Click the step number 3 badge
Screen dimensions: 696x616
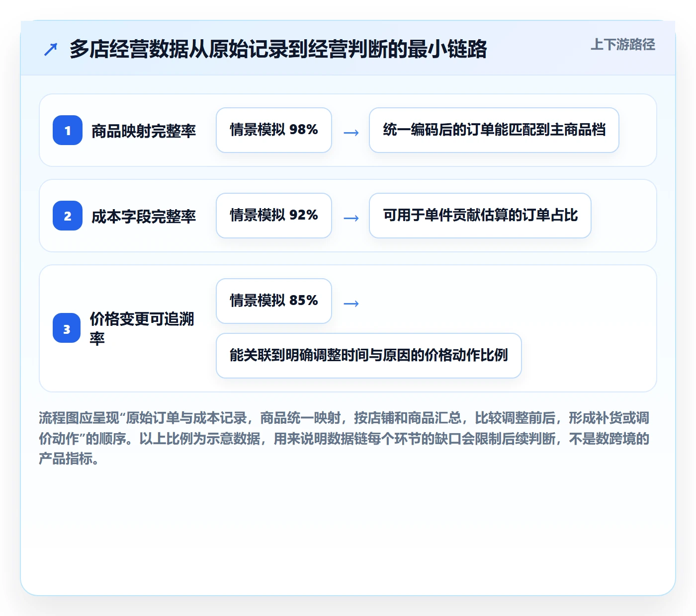pyautogui.click(x=67, y=328)
